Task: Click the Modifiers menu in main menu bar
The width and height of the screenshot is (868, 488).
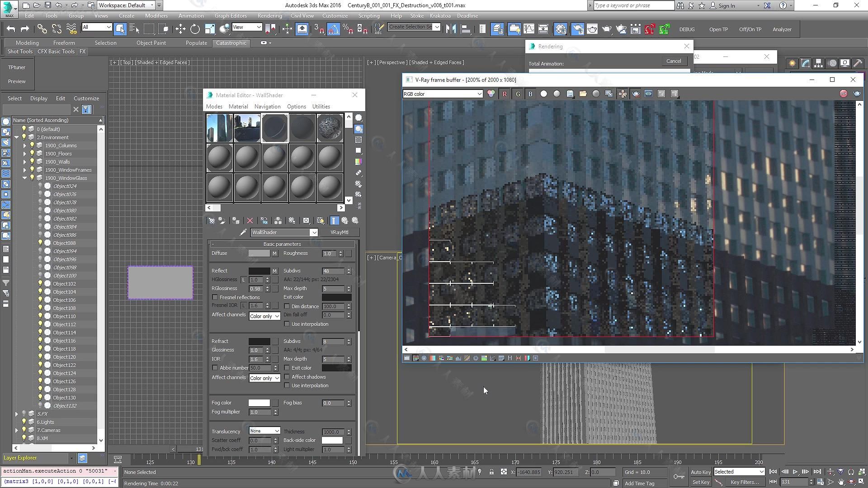Action: [x=157, y=15]
